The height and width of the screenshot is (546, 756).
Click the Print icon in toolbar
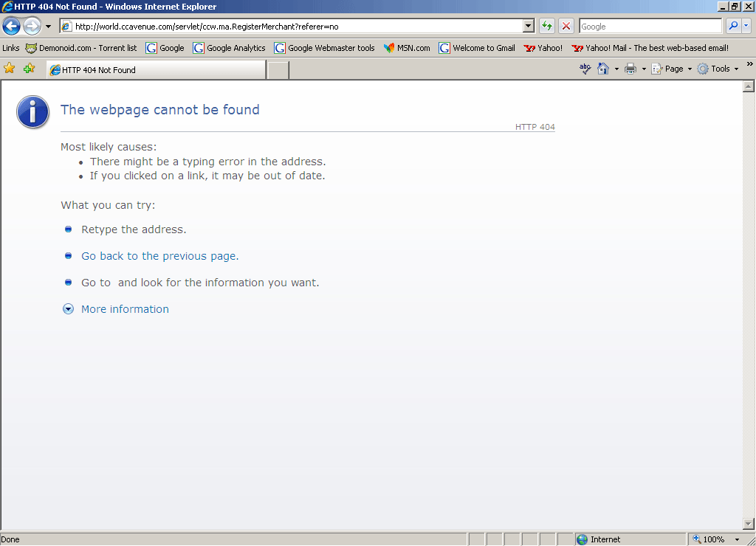coord(630,69)
